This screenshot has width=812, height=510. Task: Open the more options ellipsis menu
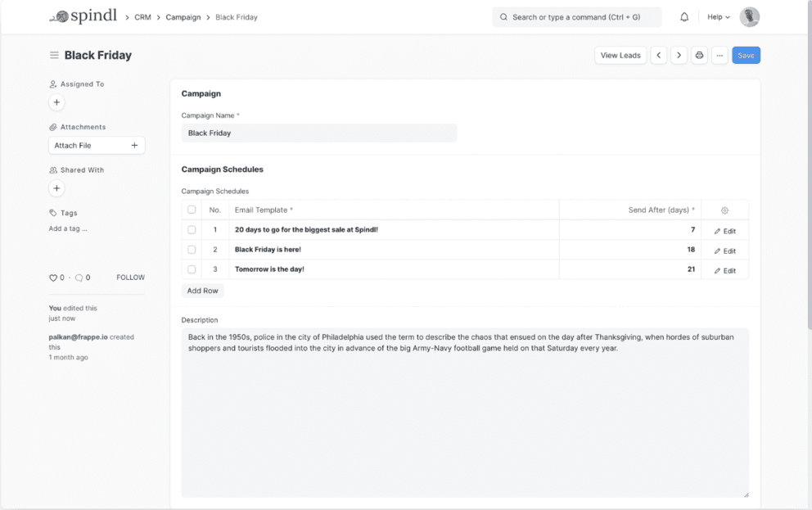pos(720,56)
